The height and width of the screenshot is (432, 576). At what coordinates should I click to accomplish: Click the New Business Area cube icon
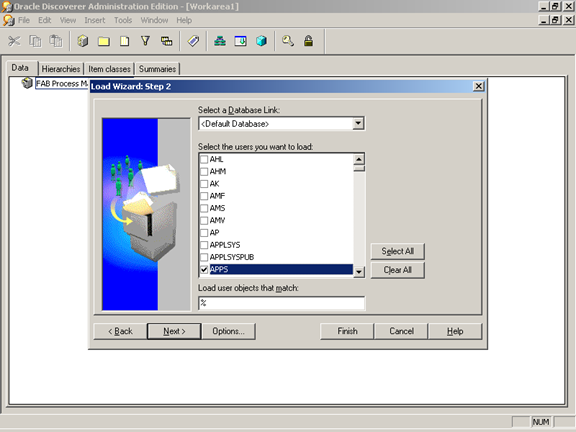[x=83, y=41]
